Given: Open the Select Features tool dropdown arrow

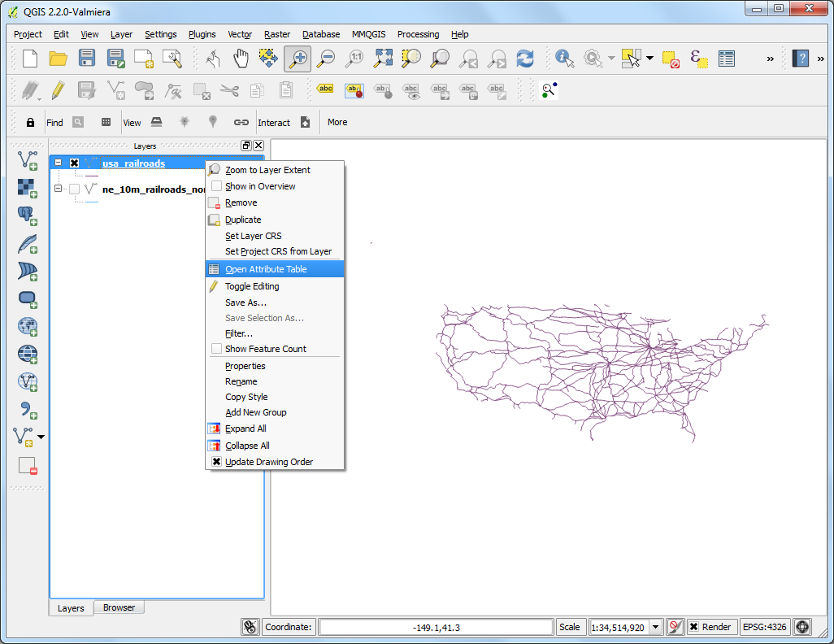Looking at the screenshot, I should pyautogui.click(x=650, y=59).
